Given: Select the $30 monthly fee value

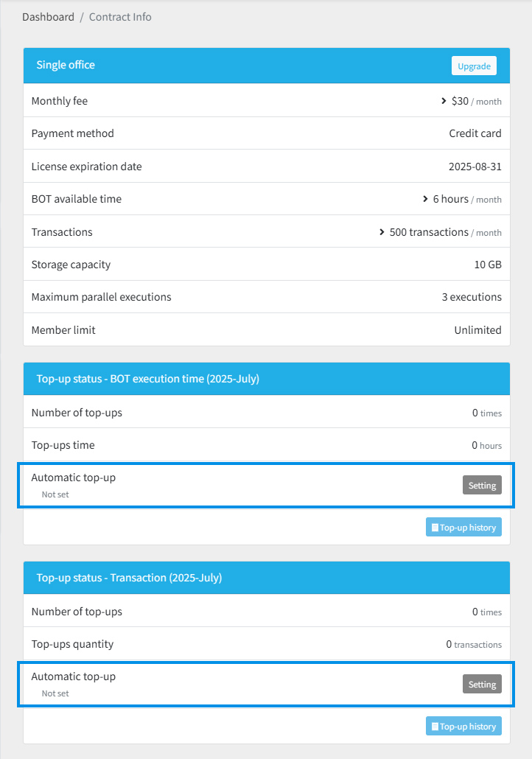Looking at the screenshot, I should pos(460,101).
